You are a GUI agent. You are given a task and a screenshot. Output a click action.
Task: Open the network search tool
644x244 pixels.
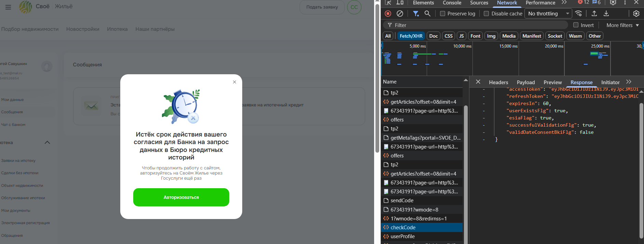point(427,14)
